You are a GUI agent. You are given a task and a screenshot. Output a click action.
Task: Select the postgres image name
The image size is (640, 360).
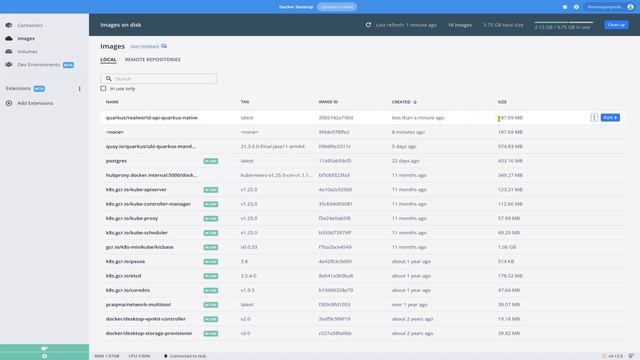(x=116, y=161)
